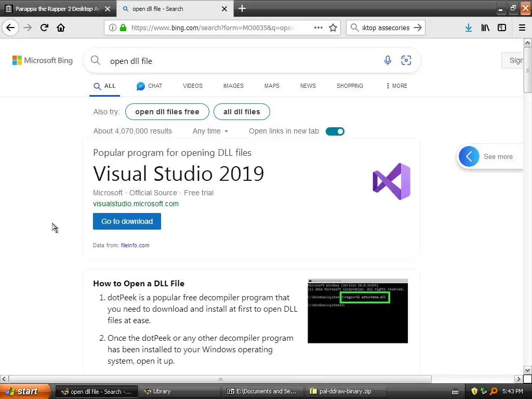Open the Firefox home page

(x=61, y=28)
